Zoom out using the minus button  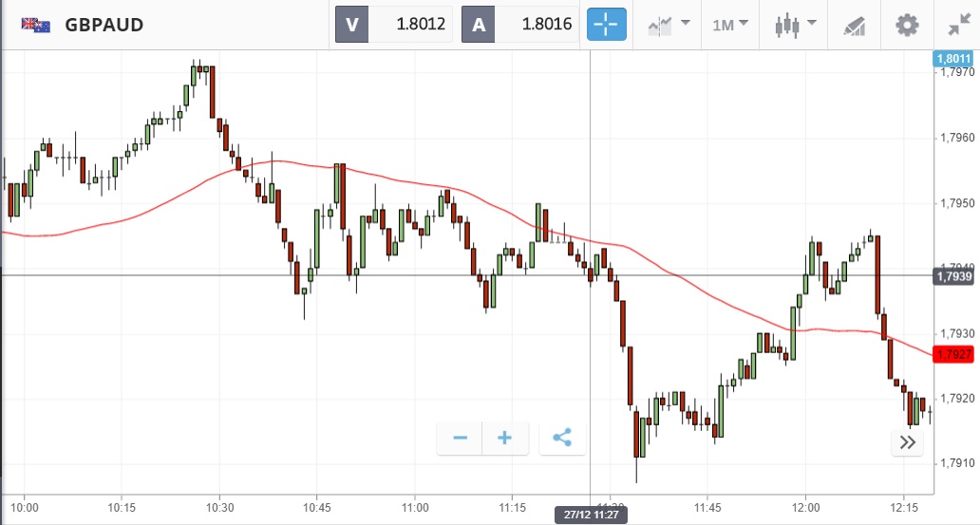tap(461, 438)
